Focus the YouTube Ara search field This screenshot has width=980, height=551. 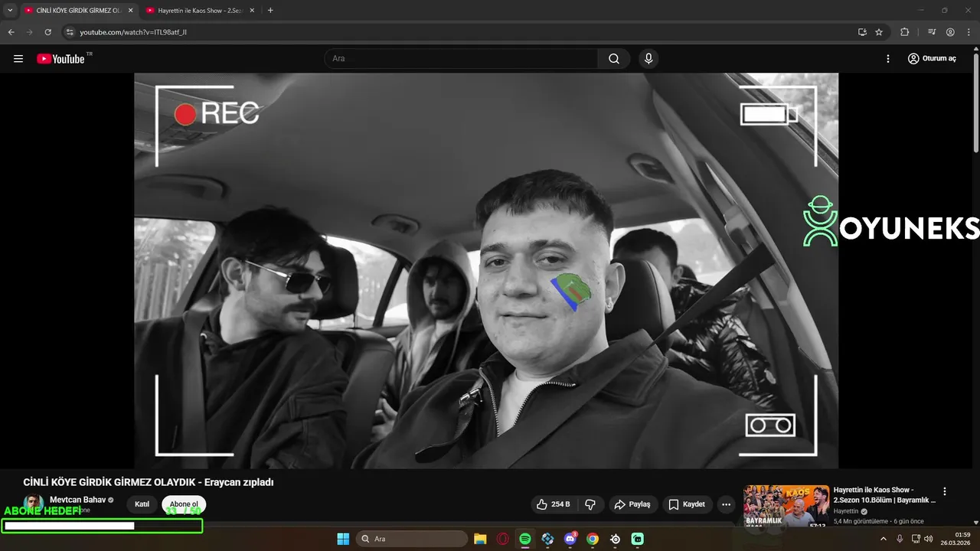[x=462, y=59]
